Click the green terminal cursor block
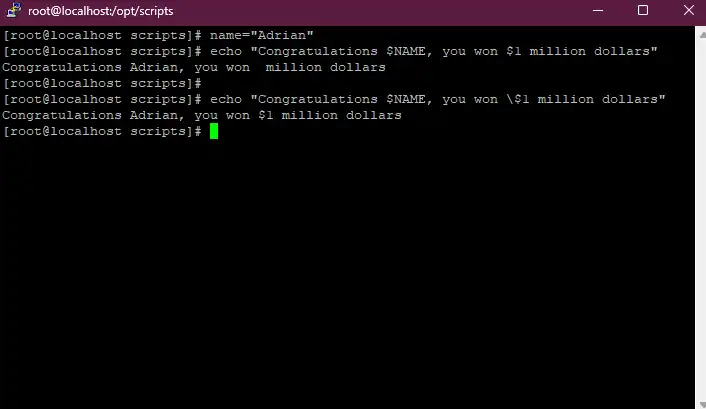The height and width of the screenshot is (409, 706). pyautogui.click(x=214, y=131)
